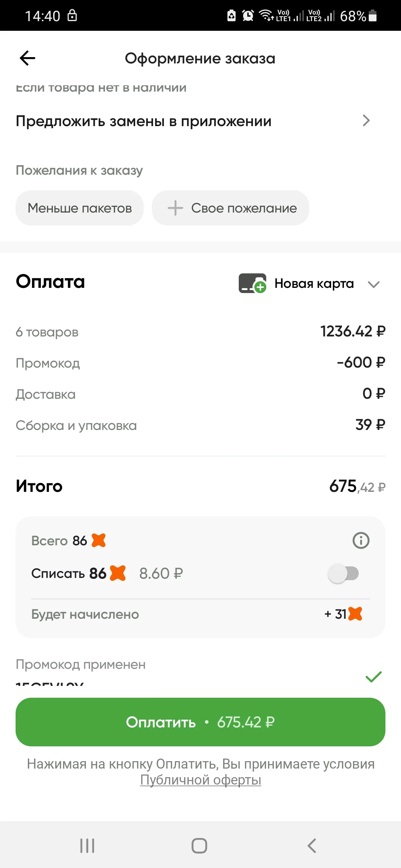Open info icon for bonus points
The width and height of the screenshot is (401, 868).
tap(361, 540)
